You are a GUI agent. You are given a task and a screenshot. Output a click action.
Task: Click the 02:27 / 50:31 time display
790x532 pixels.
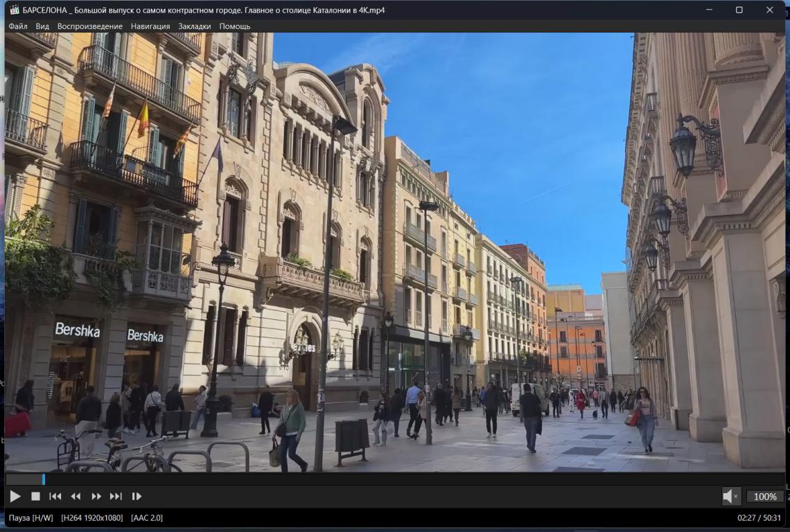[760, 517]
